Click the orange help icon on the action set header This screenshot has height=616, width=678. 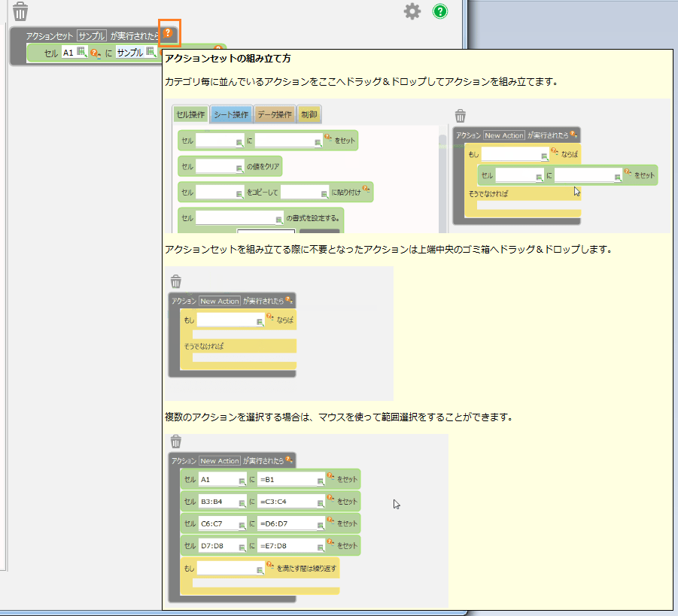click(x=169, y=33)
